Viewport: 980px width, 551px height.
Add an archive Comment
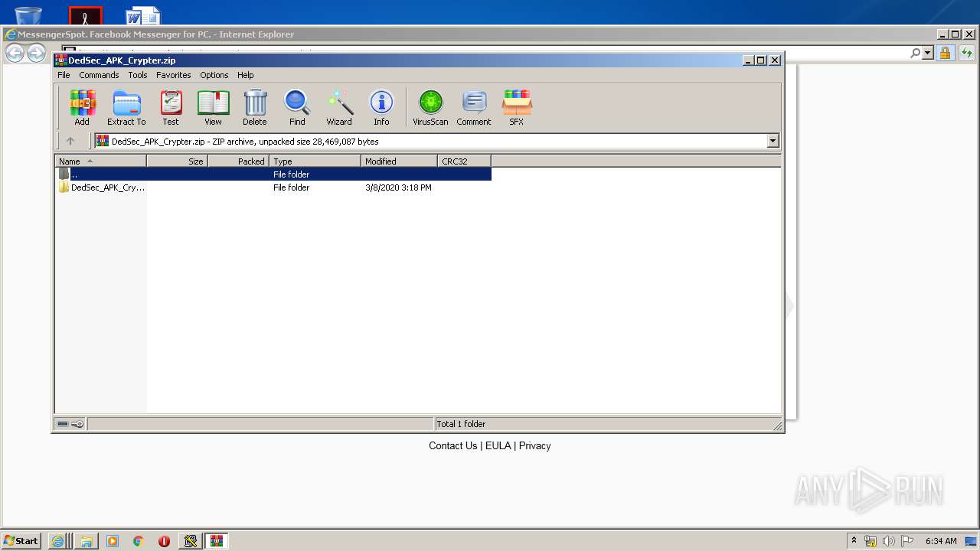tap(474, 107)
